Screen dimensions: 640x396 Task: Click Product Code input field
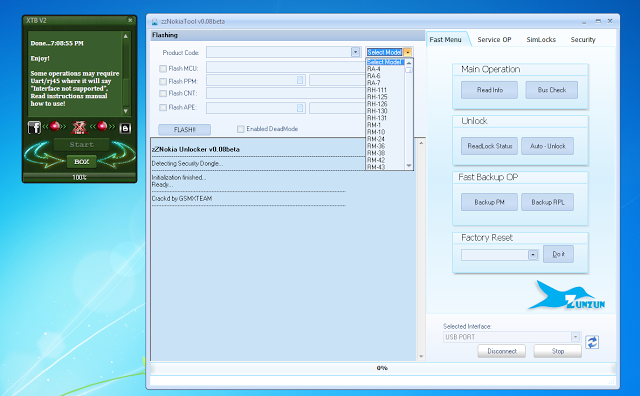[x=279, y=52]
